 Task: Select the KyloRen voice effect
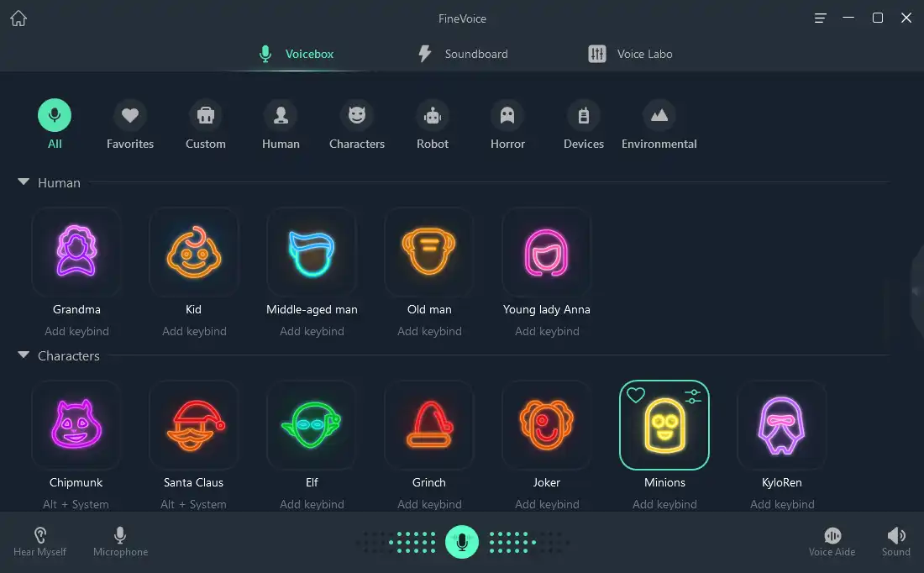[x=782, y=425]
